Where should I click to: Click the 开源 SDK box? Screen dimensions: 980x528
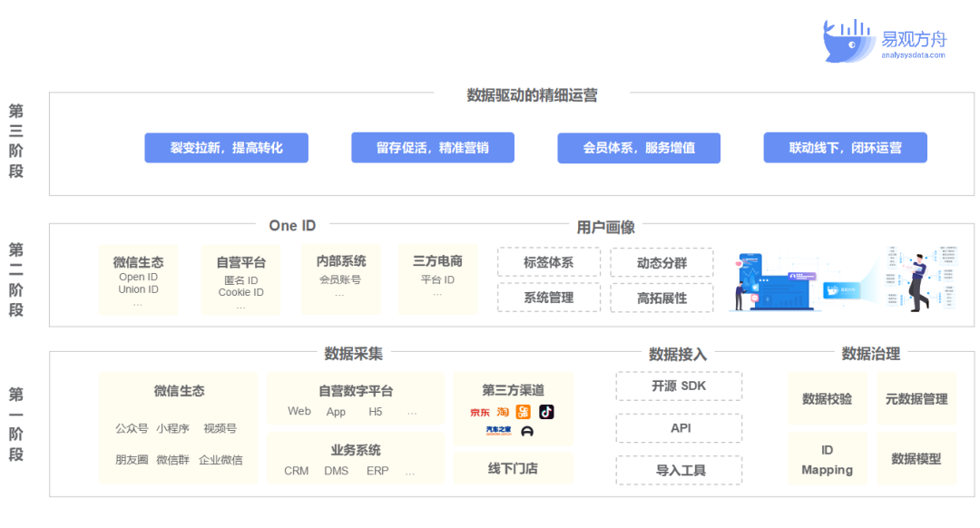click(679, 386)
